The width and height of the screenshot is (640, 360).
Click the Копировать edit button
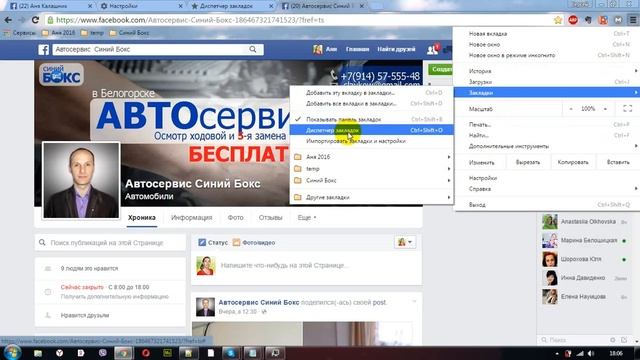(573, 162)
